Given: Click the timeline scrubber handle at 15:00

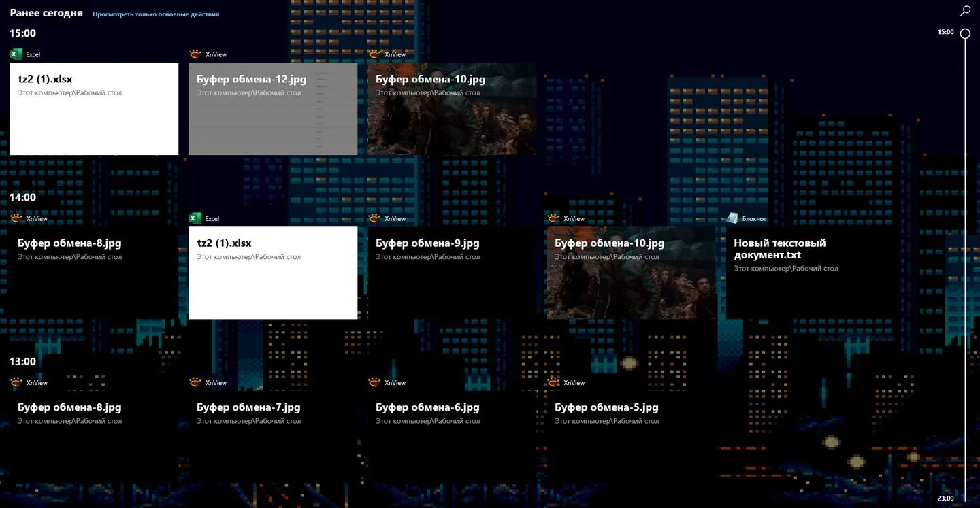Looking at the screenshot, I should (965, 33).
